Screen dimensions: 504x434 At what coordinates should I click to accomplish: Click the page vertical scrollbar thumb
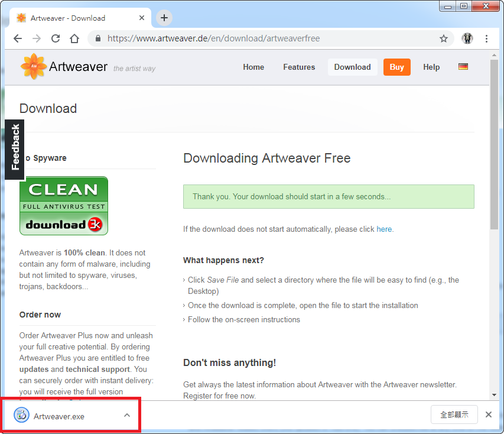pyautogui.click(x=494, y=145)
